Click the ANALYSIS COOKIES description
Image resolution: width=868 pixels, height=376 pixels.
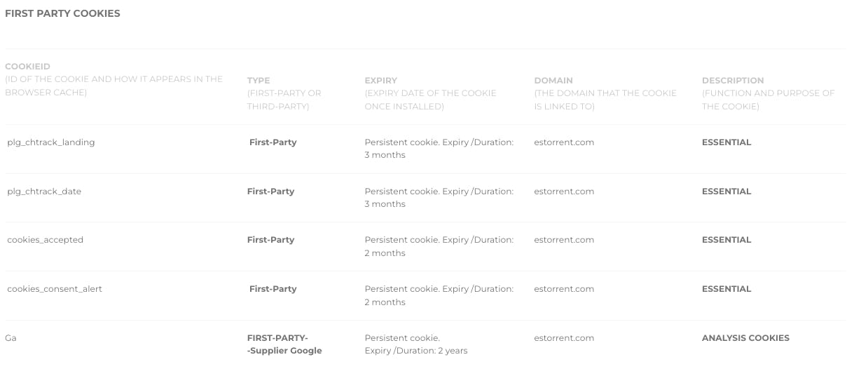[x=745, y=338]
